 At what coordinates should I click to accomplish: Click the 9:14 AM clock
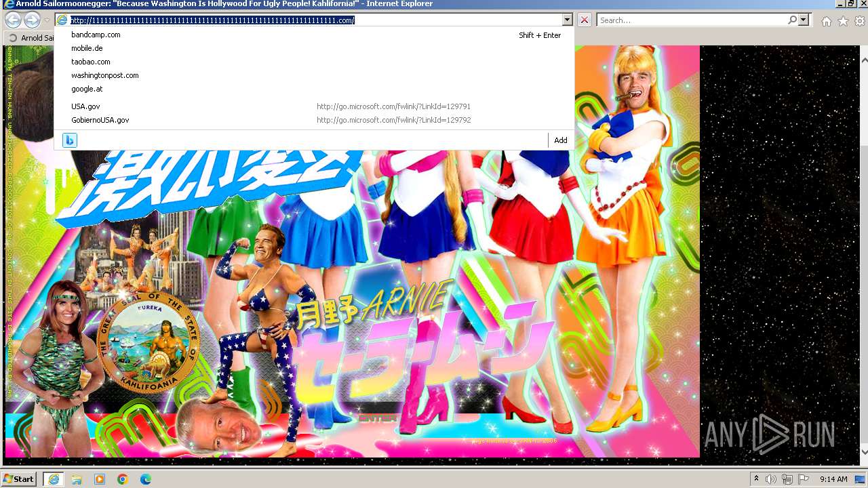tap(833, 479)
